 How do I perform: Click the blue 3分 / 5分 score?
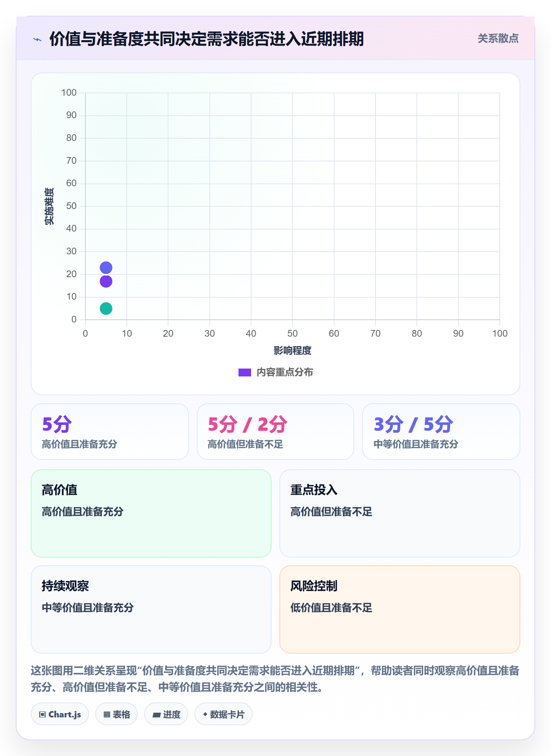[413, 424]
